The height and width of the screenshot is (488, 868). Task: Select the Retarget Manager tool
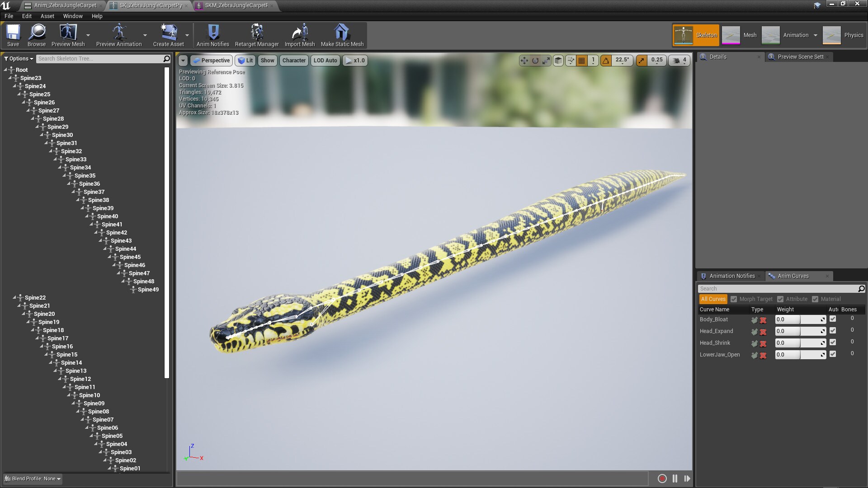256,35
